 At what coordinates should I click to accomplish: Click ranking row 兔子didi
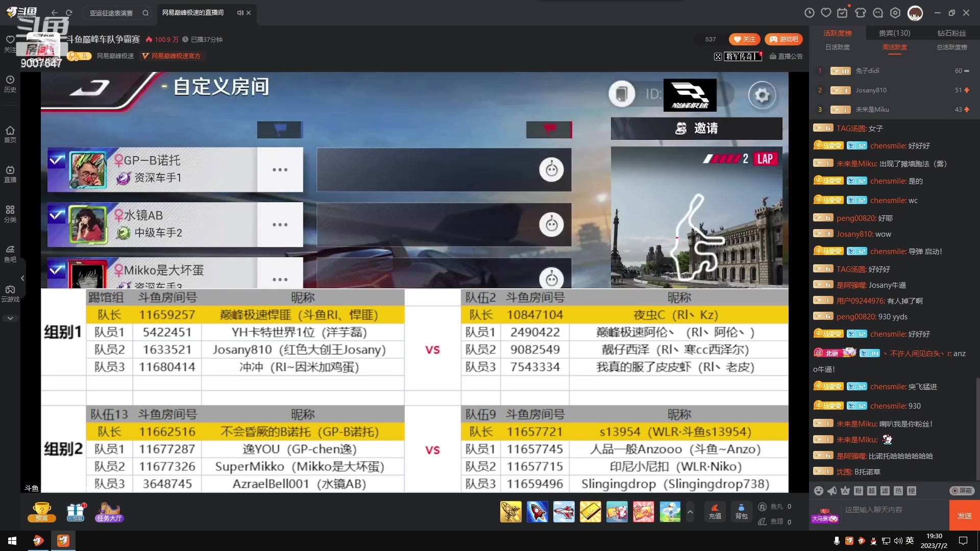pos(894,71)
